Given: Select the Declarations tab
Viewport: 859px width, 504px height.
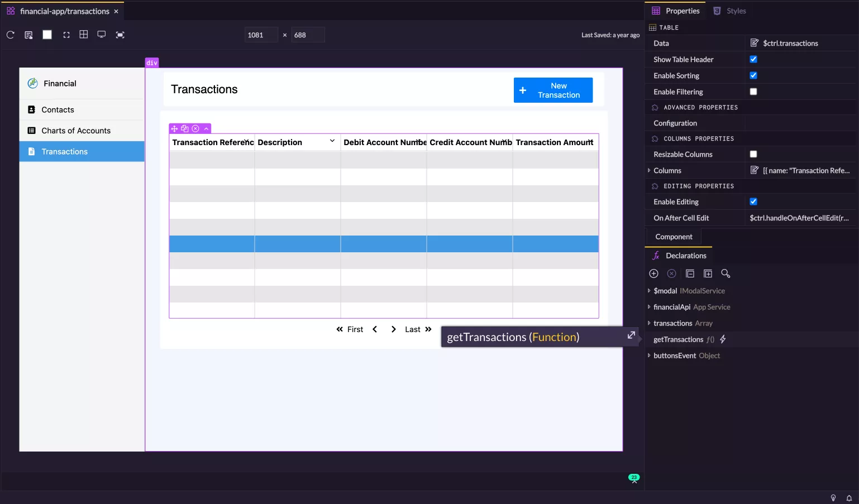Looking at the screenshot, I should pos(679,256).
